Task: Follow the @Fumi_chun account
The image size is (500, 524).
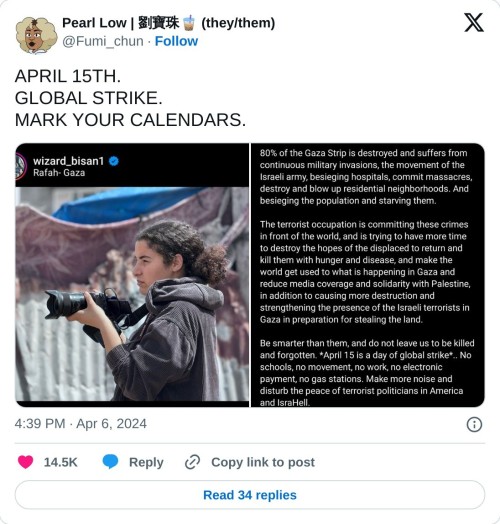Action: click(176, 41)
